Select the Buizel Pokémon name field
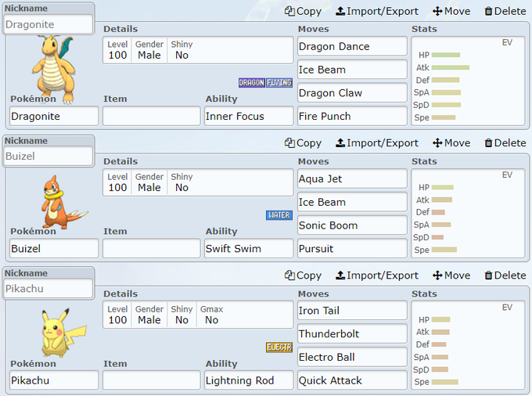Image resolution: width=532 pixels, height=396 pixels. pos(54,248)
